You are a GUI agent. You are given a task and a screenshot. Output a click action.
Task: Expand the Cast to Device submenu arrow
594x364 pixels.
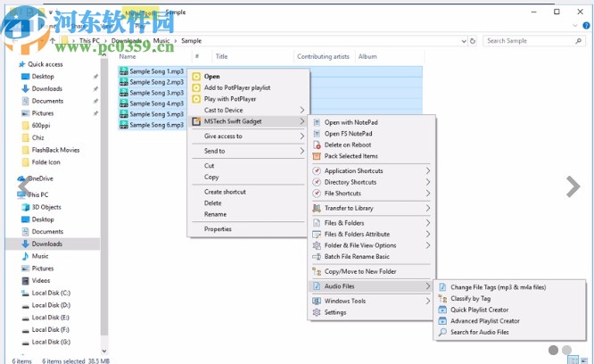tap(302, 111)
